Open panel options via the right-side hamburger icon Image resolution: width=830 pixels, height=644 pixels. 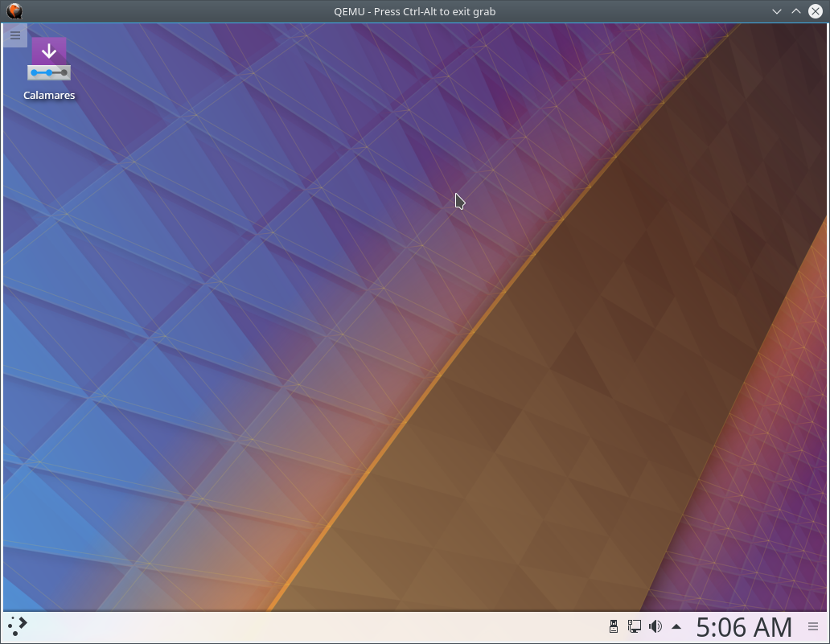812,626
